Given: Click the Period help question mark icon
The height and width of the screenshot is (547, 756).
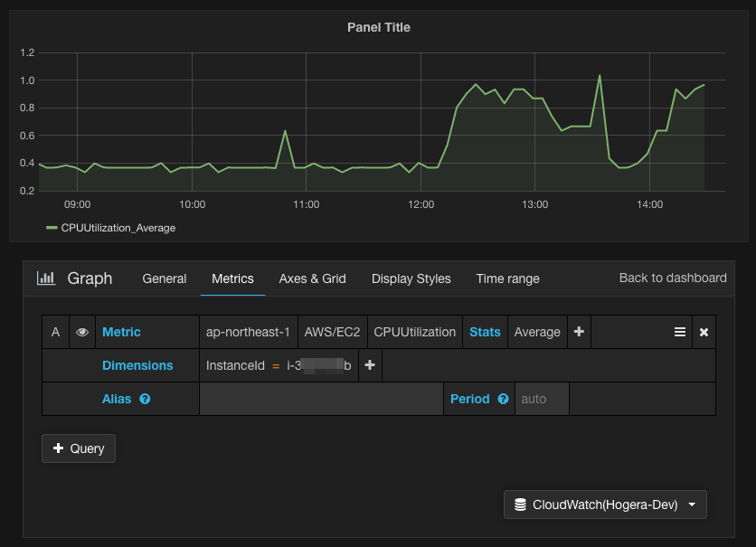Looking at the screenshot, I should 504,399.
